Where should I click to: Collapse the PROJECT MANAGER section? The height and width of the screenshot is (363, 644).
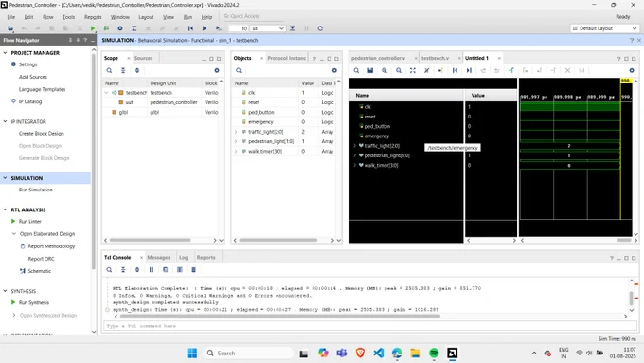pos(6,53)
